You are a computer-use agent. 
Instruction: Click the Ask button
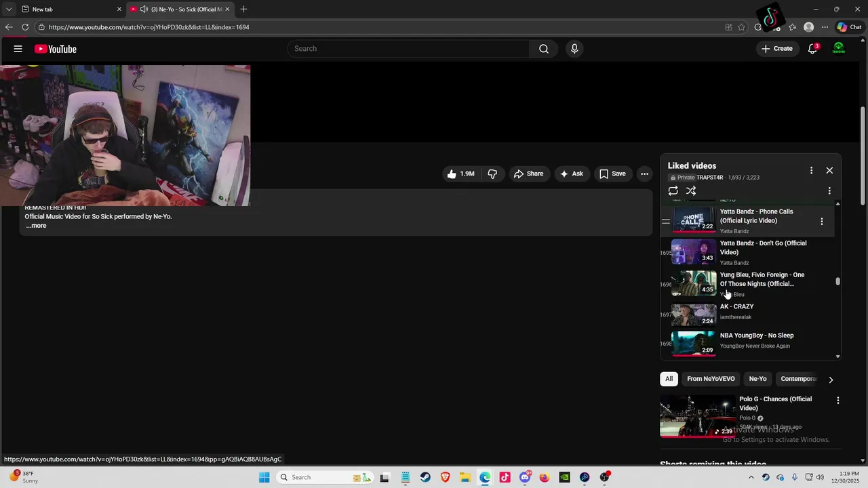click(572, 174)
